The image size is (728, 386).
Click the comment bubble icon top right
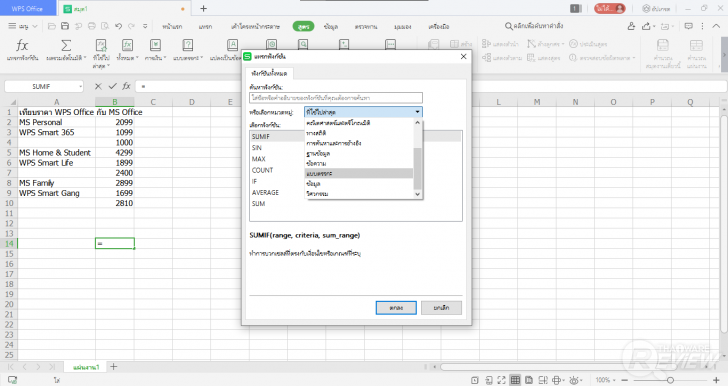click(x=689, y=26)
